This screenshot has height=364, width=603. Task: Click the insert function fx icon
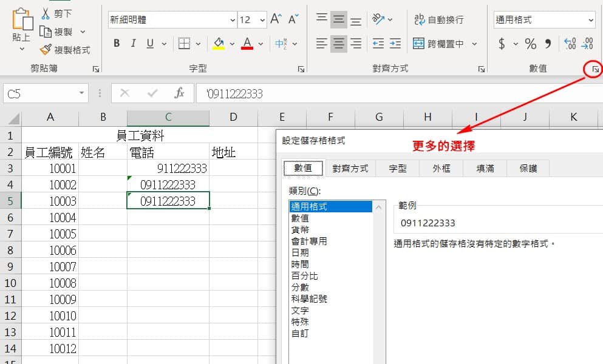click(179, 93)
